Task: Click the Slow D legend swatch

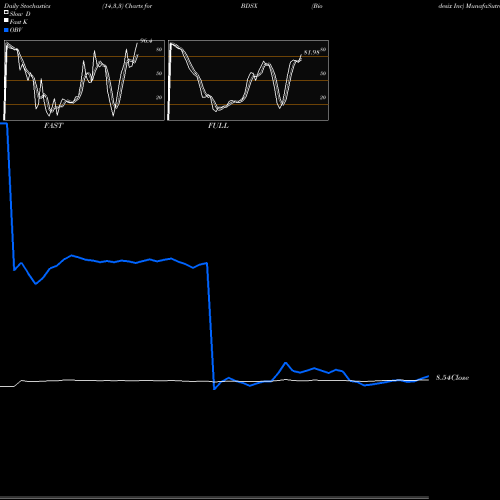Action: 6,12
